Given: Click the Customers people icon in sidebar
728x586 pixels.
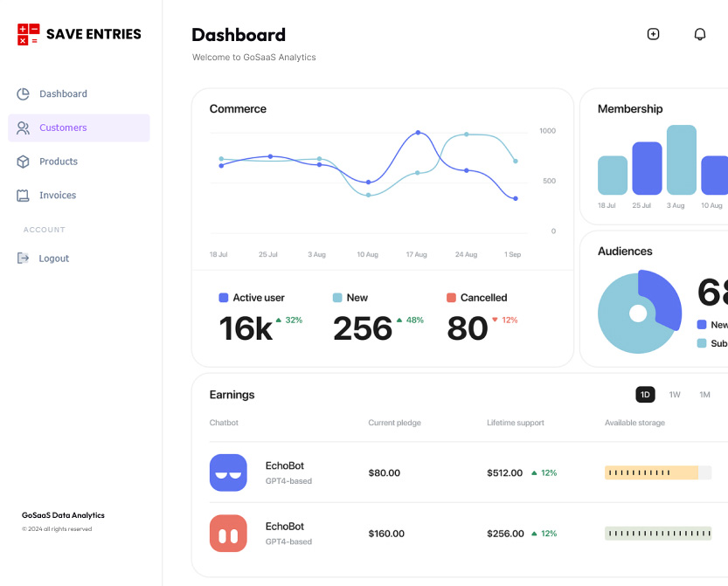Looking at the screenshot, I should 24,128.
